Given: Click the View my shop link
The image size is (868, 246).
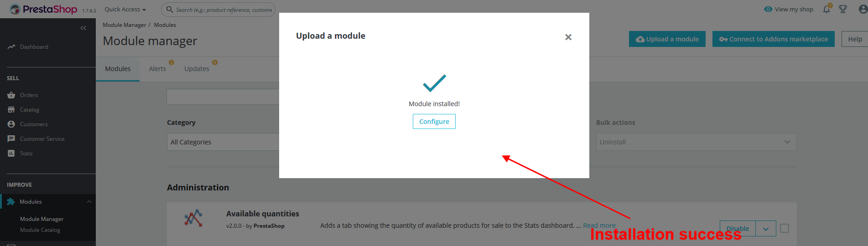Looking at the screenshot, I should pos(789,9).
